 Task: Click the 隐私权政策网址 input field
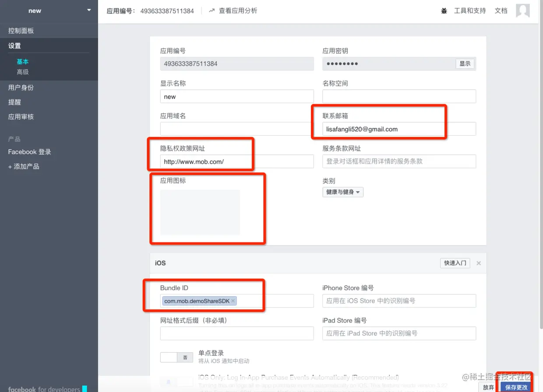point(237,161)
